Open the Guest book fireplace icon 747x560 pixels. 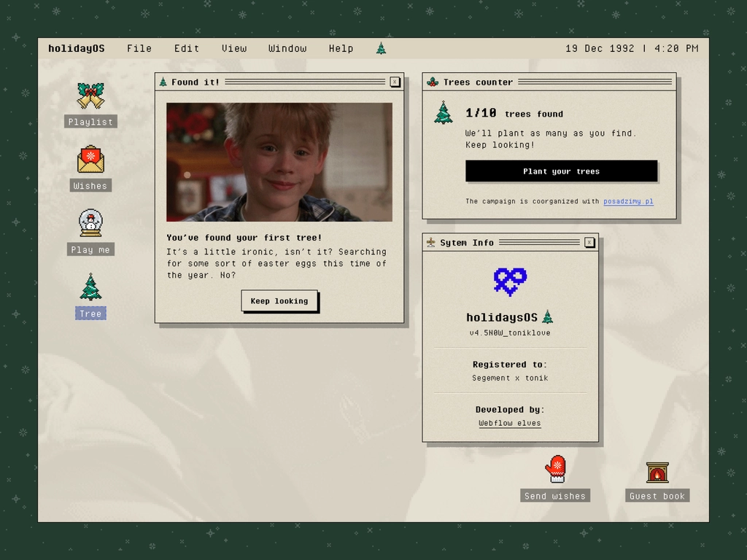657,472
